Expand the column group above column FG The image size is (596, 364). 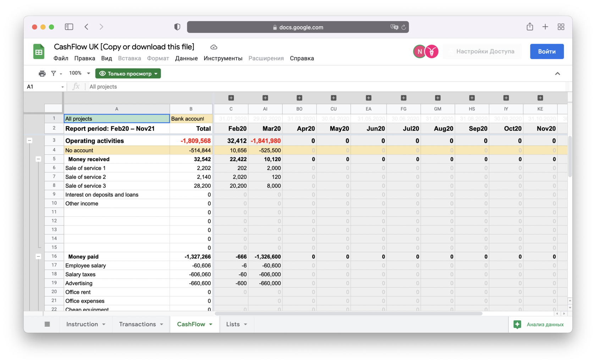pos(403,98)
